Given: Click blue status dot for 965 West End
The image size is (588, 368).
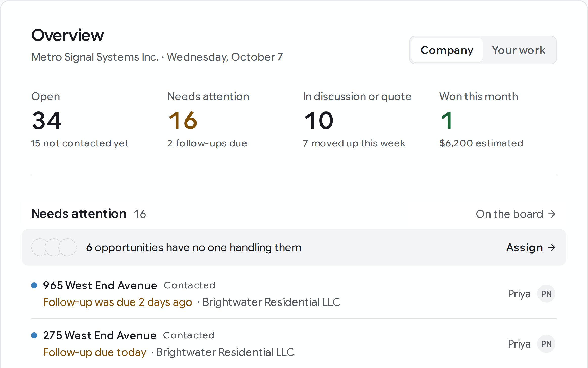Looking at the screenshot, I should coord(34,285).
